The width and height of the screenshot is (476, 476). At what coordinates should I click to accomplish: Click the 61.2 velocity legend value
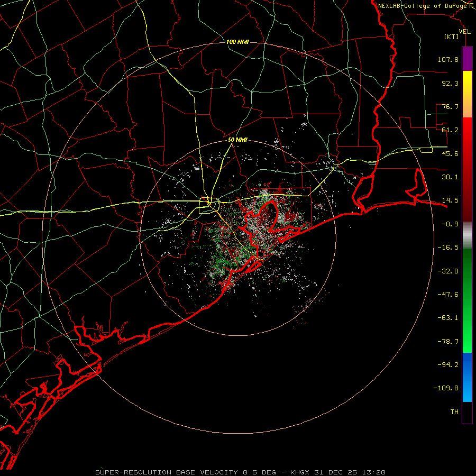pyautogui.click(x=450, y=130)
